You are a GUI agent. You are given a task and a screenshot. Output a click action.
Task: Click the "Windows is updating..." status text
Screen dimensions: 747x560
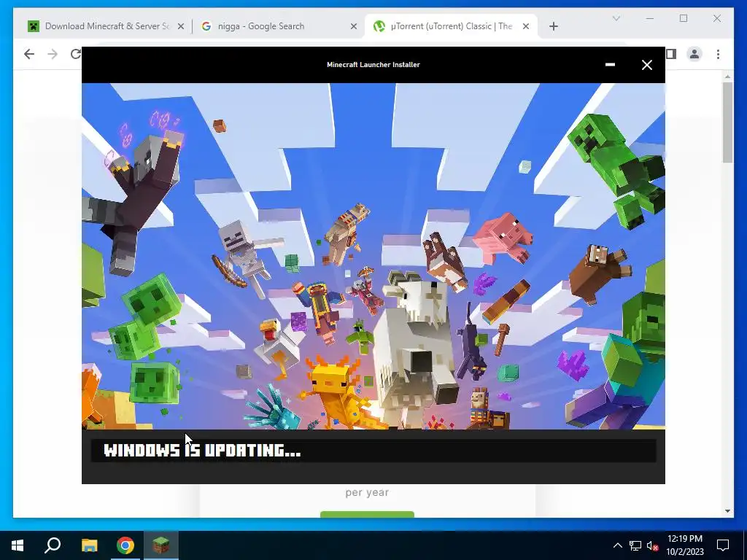(202, 451)
